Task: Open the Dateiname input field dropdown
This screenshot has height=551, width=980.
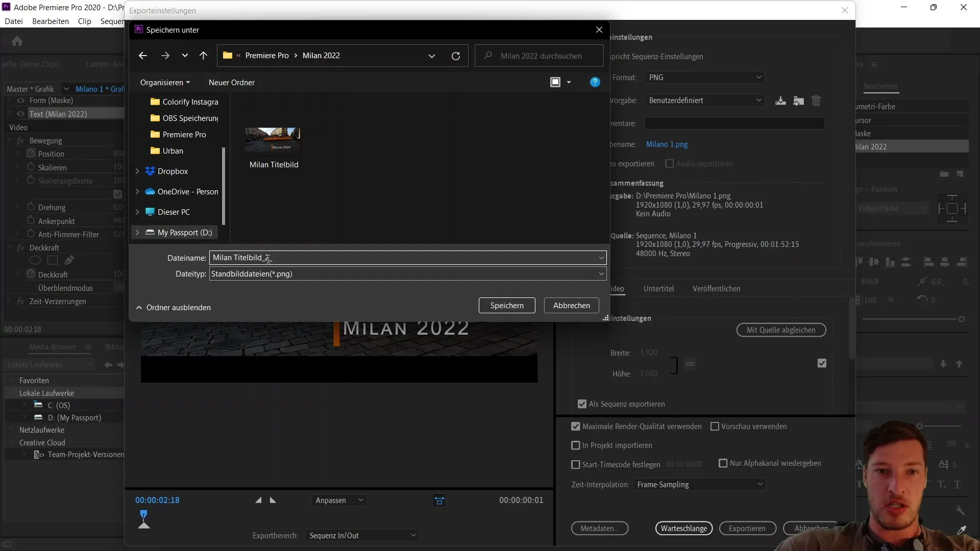Action: point(601,258)
